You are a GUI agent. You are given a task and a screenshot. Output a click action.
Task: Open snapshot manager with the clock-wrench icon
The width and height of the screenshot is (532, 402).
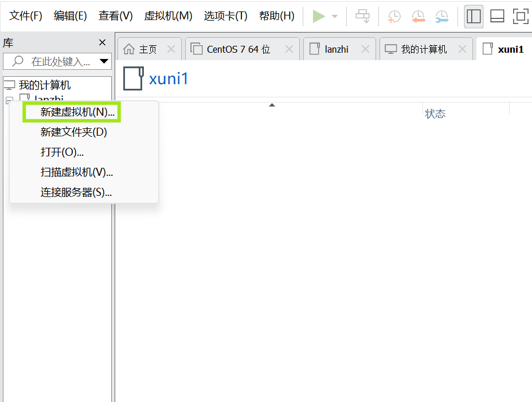[442, 16]
